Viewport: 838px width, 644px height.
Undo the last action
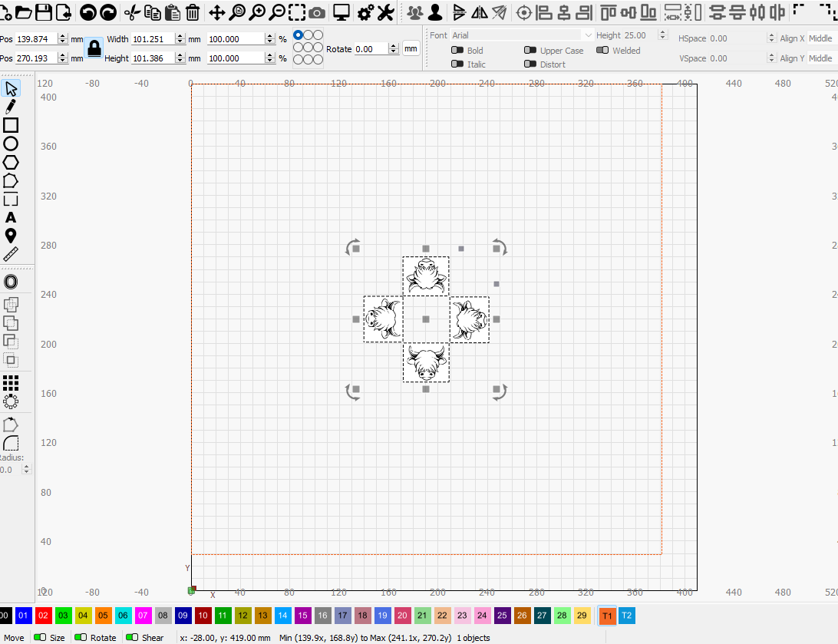tap(88, 12)
